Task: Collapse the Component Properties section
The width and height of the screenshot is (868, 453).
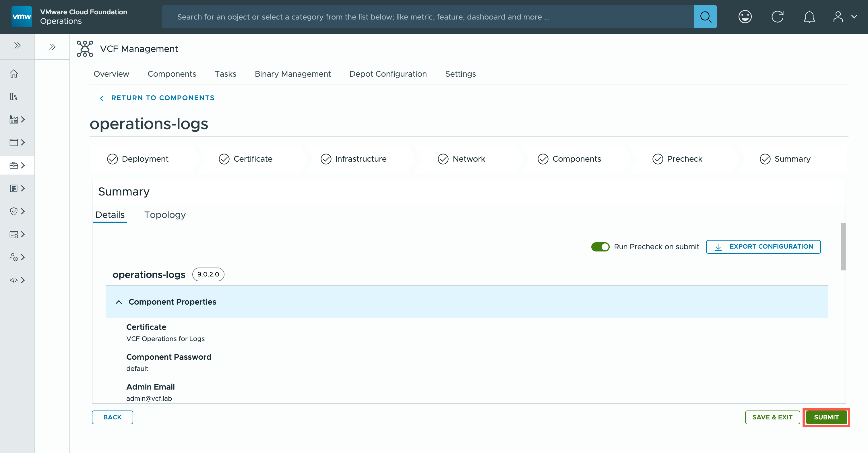Action: 119,302
